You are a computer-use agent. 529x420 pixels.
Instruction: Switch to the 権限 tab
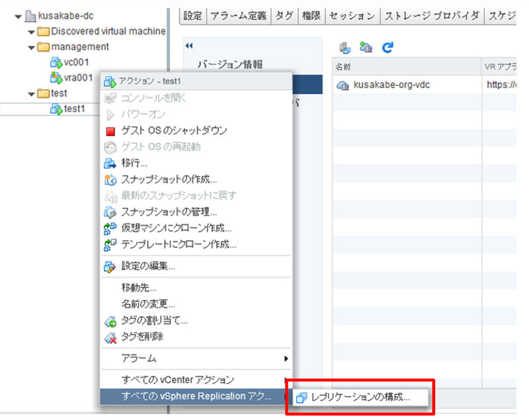(x=311, y=16)
